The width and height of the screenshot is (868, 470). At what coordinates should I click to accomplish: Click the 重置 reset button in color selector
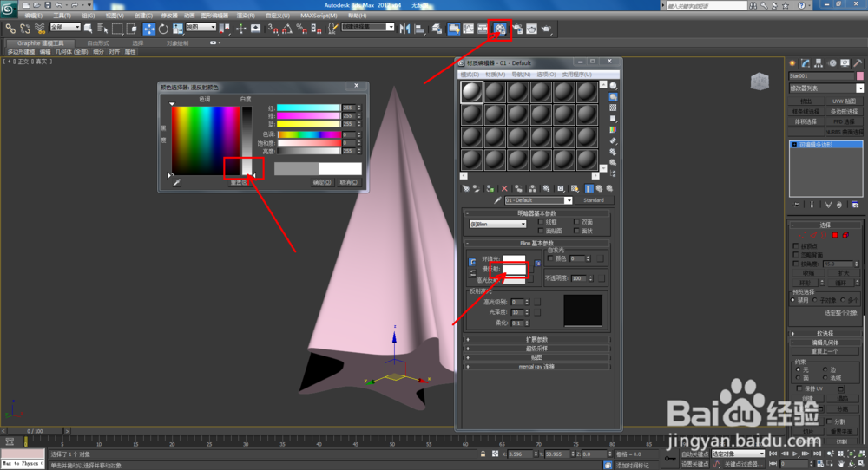pyautogui.click(x=239, y=182)
